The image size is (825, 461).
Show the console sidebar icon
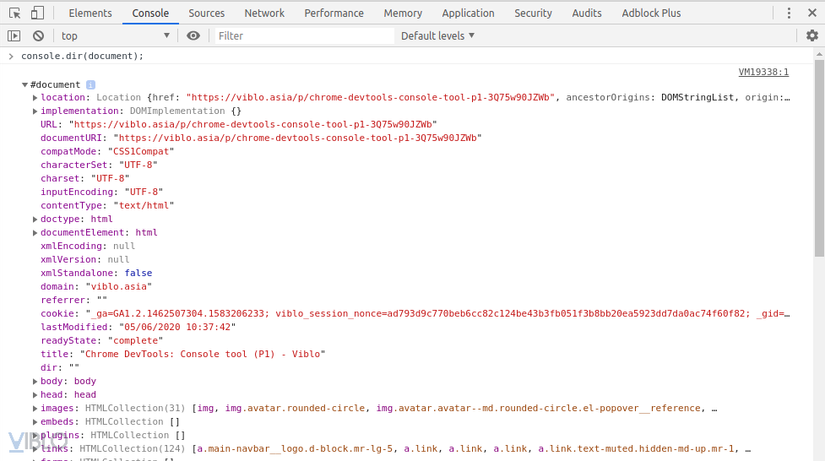tap(14, 36)
